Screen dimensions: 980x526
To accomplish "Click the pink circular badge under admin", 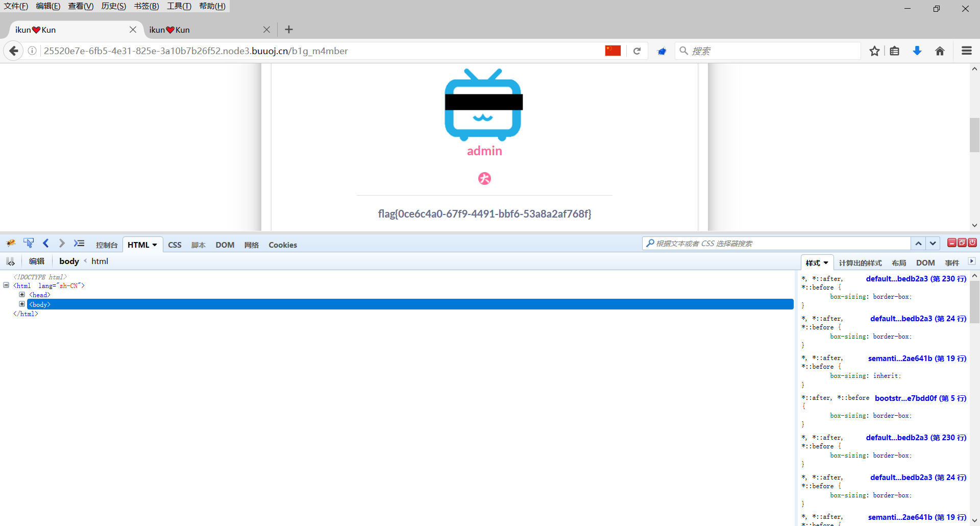I will 484,178.
